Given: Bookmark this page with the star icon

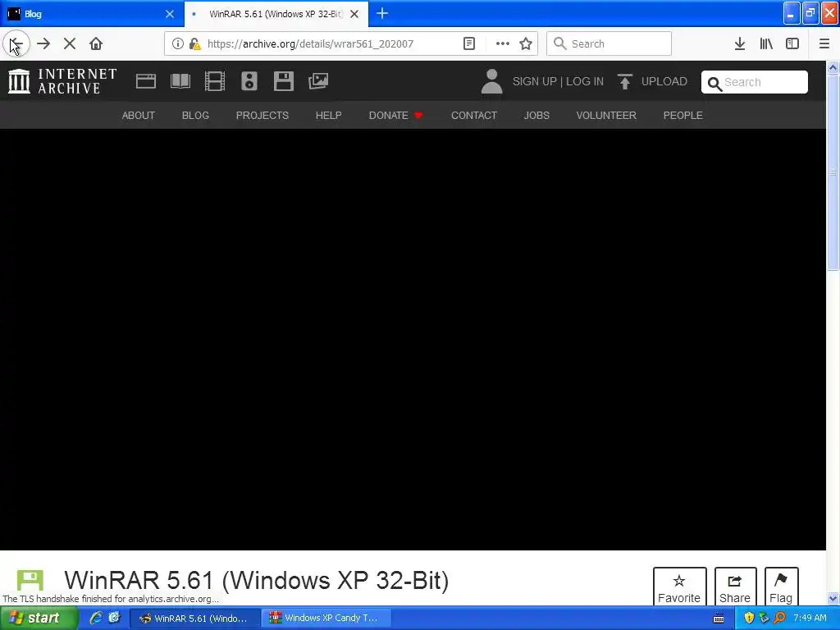Looking at the screenshot, I should pyautogui.click(x=526, y=44).
